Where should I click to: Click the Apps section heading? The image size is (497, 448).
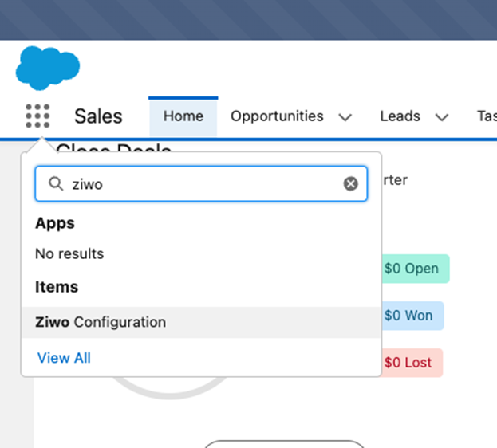[55, 224]
